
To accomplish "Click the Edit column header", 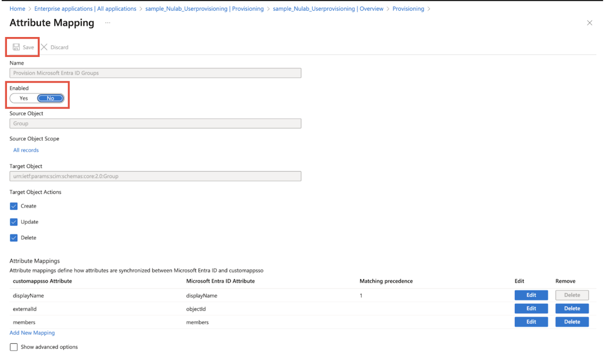I will (x=519, y=281).
